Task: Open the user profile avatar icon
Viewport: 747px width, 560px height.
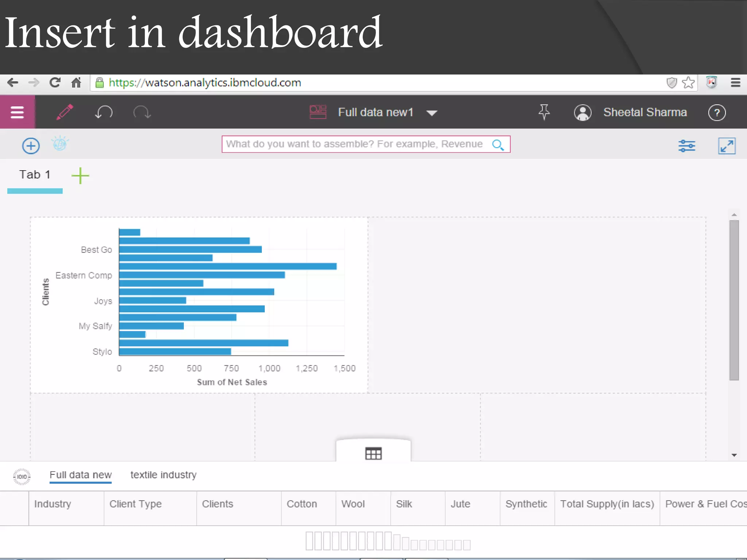Action: tap(582, 113)
